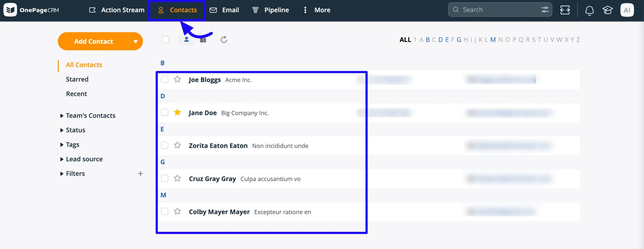Switch to company view icon
Viewport: 644px width, 249px height.
pos(203,40)
